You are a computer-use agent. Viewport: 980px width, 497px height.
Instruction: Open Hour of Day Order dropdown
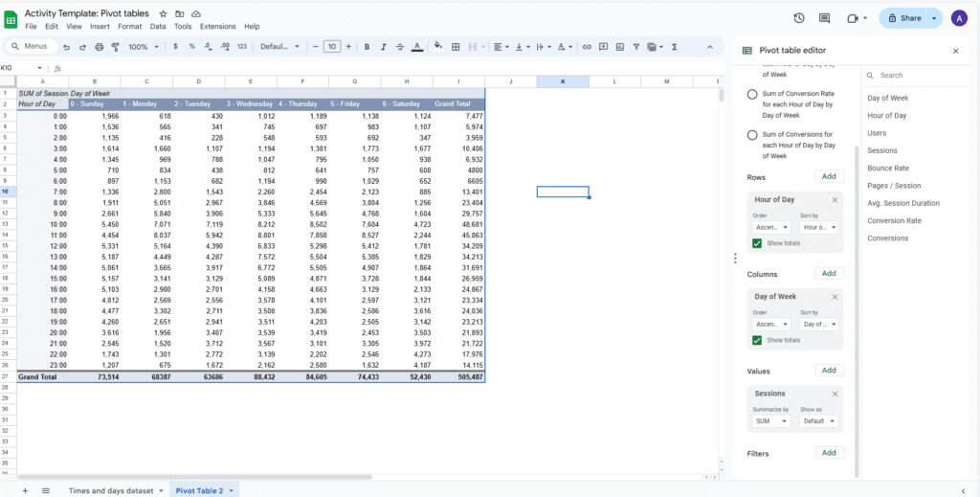(x=771, y=228)
